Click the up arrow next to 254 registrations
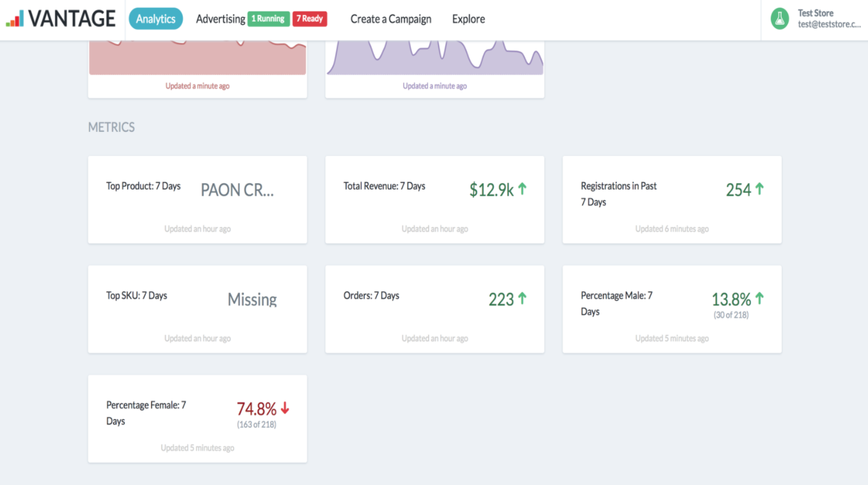The image size is (868, 485). (760, 189)
